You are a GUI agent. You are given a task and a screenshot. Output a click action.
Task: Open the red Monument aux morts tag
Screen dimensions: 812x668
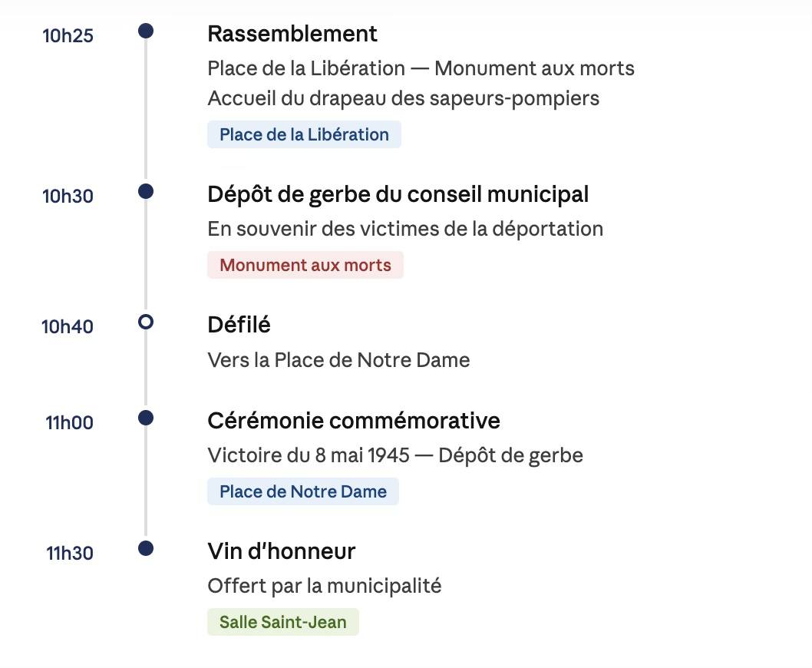(305, 265)
